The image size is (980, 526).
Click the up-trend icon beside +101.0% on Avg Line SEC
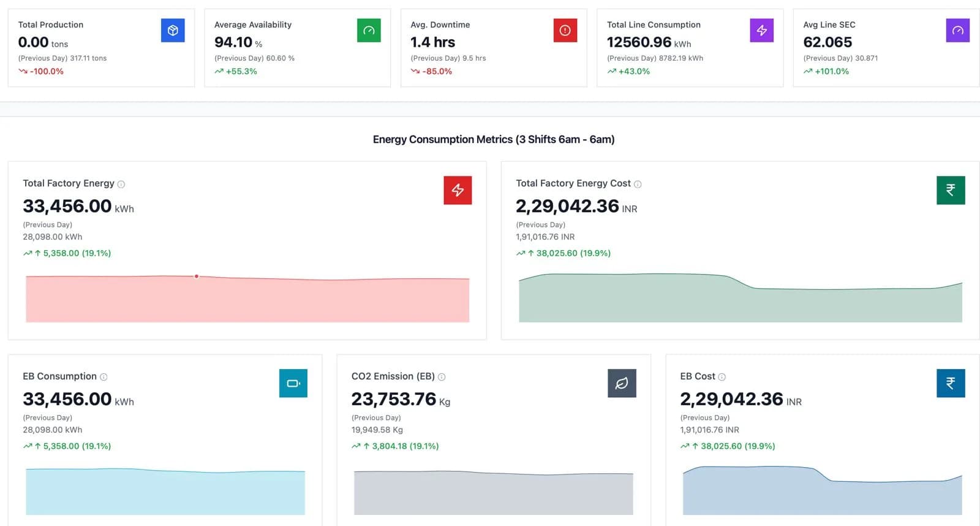[x=808, y=71]
